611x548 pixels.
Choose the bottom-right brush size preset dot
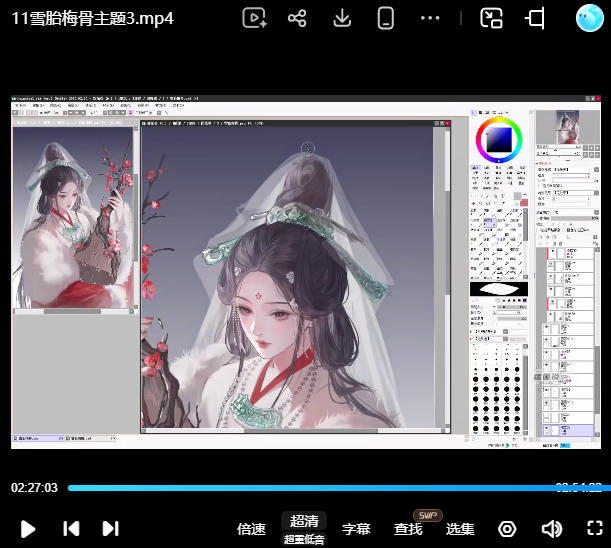[x=517, y=429]
